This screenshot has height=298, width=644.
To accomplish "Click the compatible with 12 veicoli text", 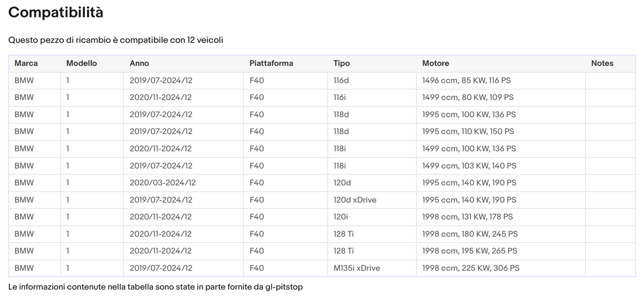I will pos(115,40).
